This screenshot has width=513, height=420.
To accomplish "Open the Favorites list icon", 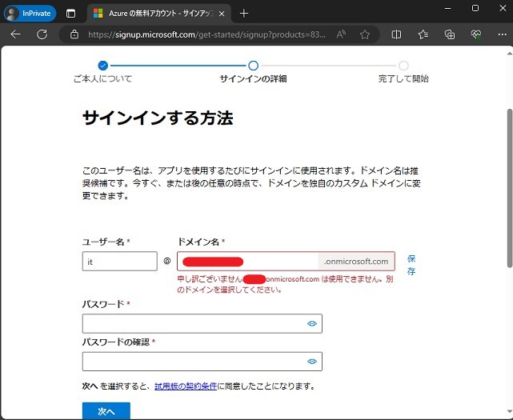I will point(423,34).
